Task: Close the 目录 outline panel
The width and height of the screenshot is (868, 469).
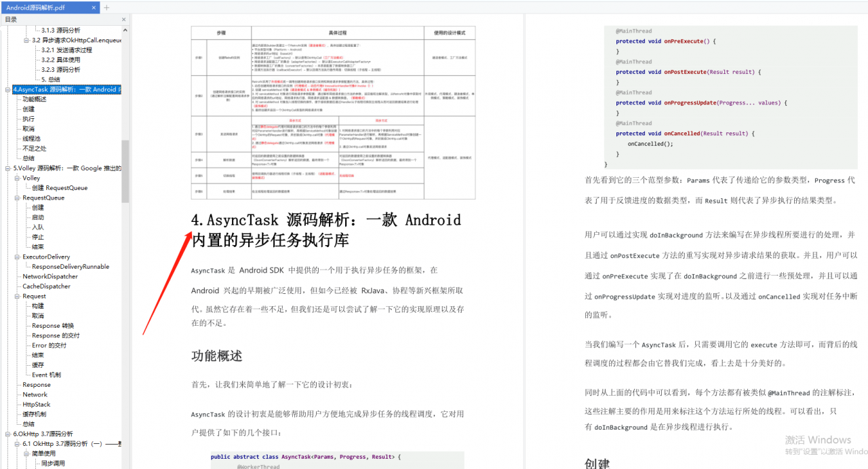Action: pos(125,20)
